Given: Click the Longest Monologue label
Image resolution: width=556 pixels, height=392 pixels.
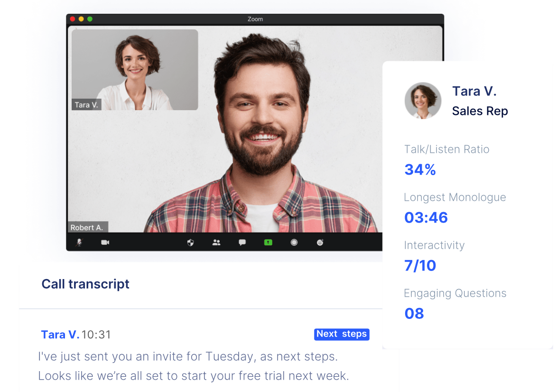Looking at the screenshot, I should [455, 197].
